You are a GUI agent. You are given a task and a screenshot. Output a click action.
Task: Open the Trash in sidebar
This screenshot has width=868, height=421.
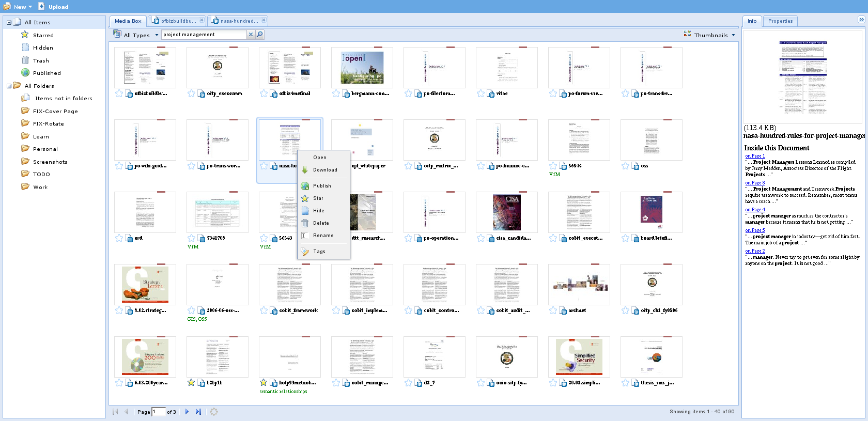(41, 60)
